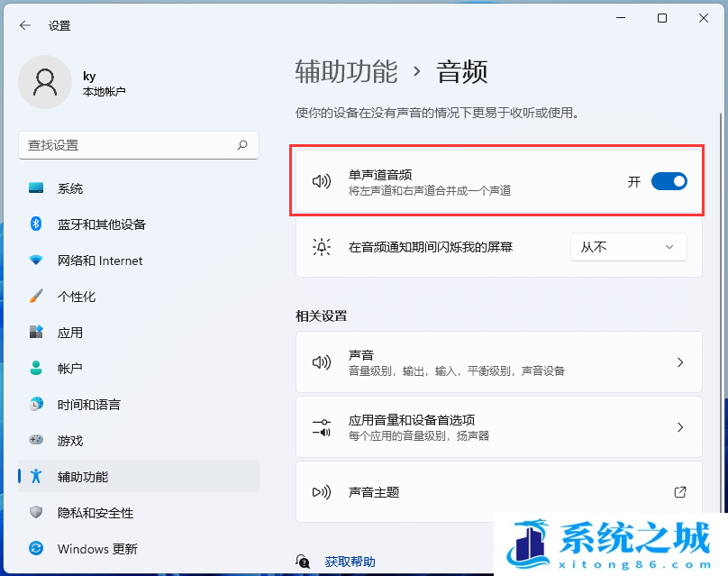Open the 从不 flash screen dropdown
The image size is (728, 576).
click(628, 247)
